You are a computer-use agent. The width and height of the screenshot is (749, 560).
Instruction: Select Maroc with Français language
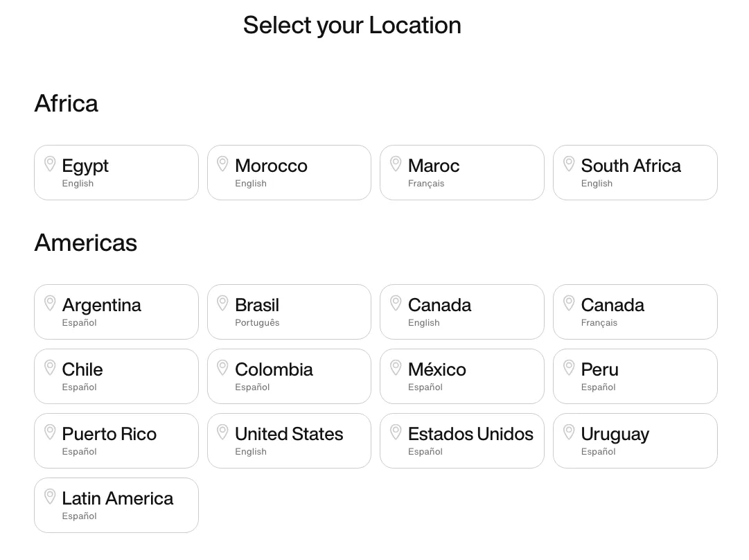point(462,173)
